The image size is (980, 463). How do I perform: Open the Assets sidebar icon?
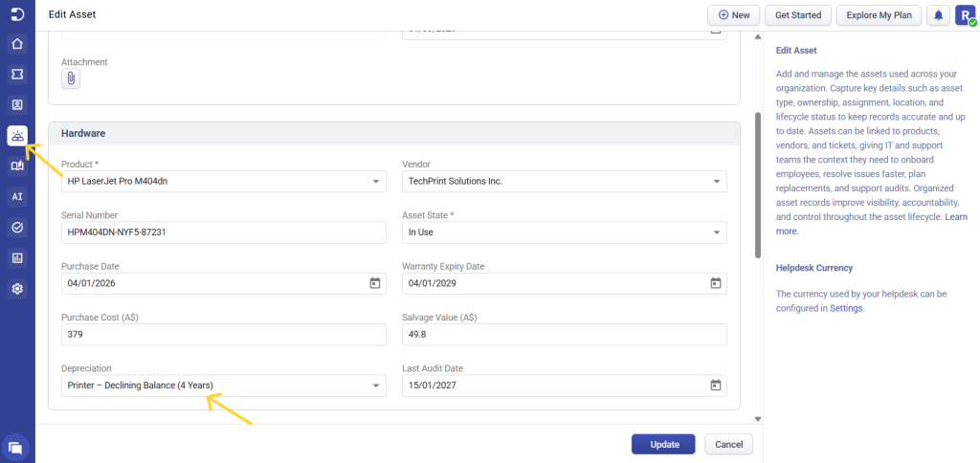(x=17, y=136)
